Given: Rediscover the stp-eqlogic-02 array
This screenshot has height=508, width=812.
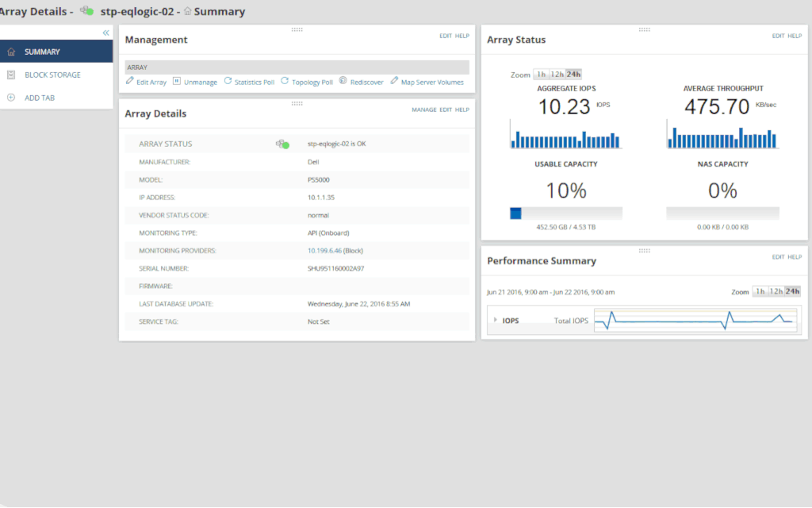Looking at the screenshot, I should pyautogui.click(x=341, y=82).
